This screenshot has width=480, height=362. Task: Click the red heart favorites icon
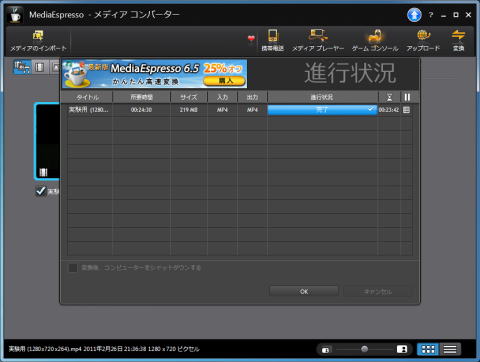pyautogui.click(x=251, y=39)
